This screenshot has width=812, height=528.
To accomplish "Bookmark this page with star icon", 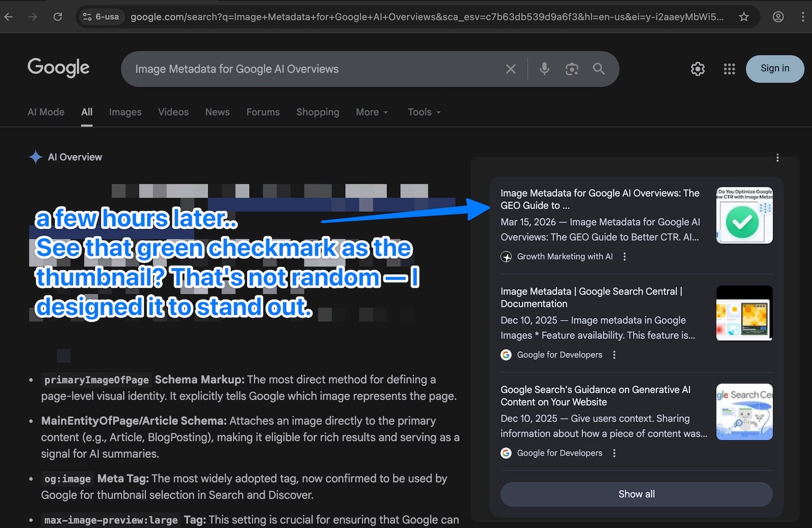I will click(743, 17).
